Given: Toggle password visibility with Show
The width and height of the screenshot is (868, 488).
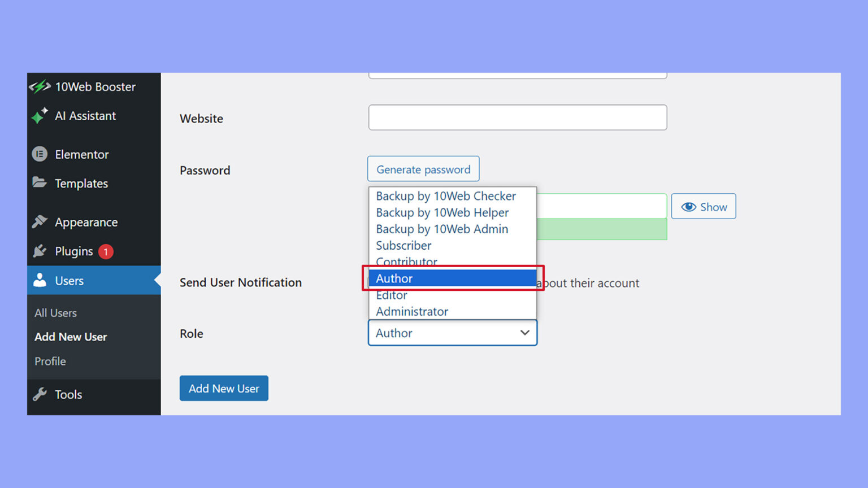Looking at the screenshot, I should (x=704, y=206).
